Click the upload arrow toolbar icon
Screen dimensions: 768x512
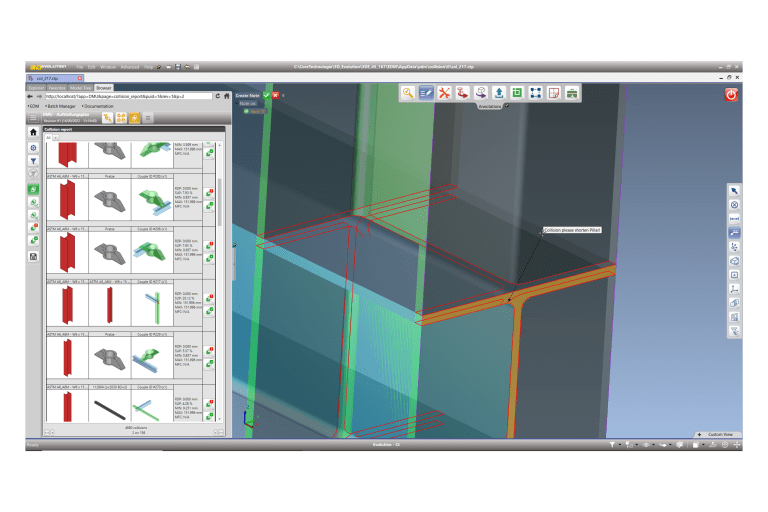click(499, 93)
